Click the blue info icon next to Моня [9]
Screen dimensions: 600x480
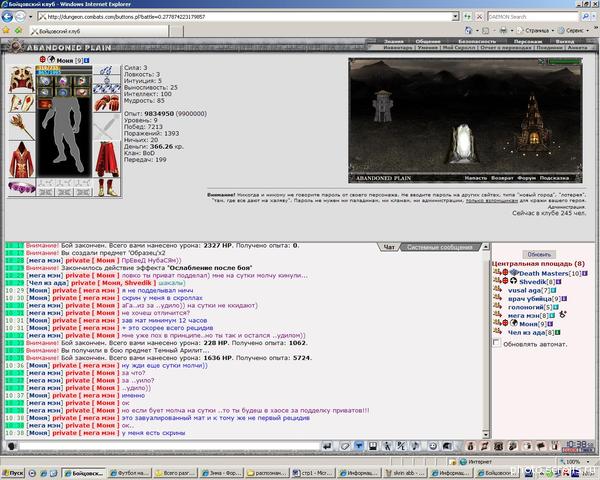coord(87,60)
